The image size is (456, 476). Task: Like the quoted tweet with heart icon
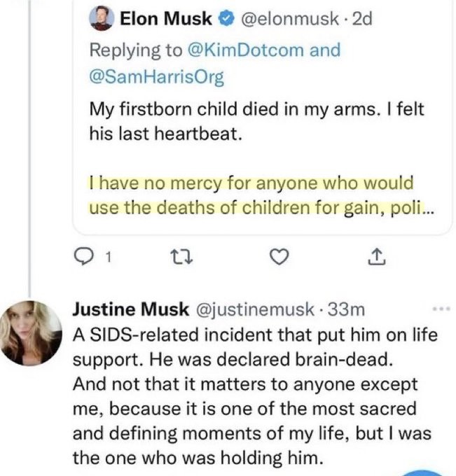tap(279, 259)
